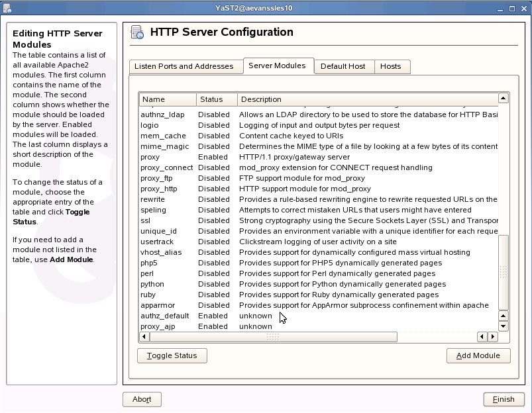
Task: Select the apparmor module row
Action: pyautogui.click(x=319, y=306)
